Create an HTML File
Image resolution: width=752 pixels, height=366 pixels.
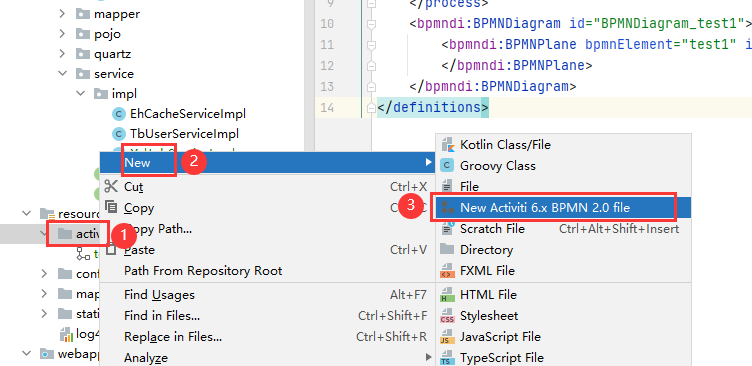(x=563, y=295)
